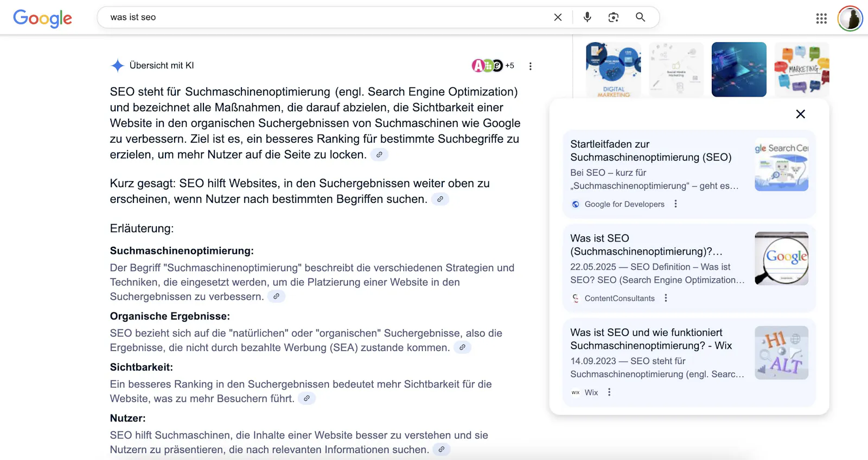Start voice search with microphone
The height and width of the screenshot is (460, 868).
pyautogui.click(x=587, y=17)
